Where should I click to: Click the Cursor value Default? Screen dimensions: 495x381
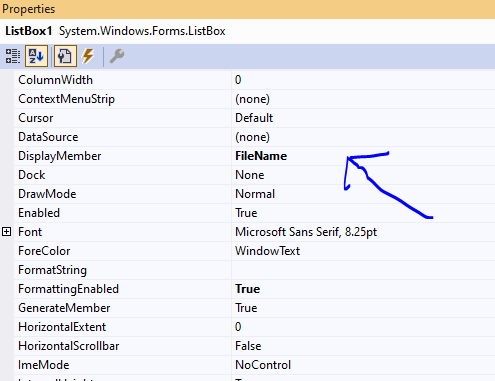[x=254, y=118]
